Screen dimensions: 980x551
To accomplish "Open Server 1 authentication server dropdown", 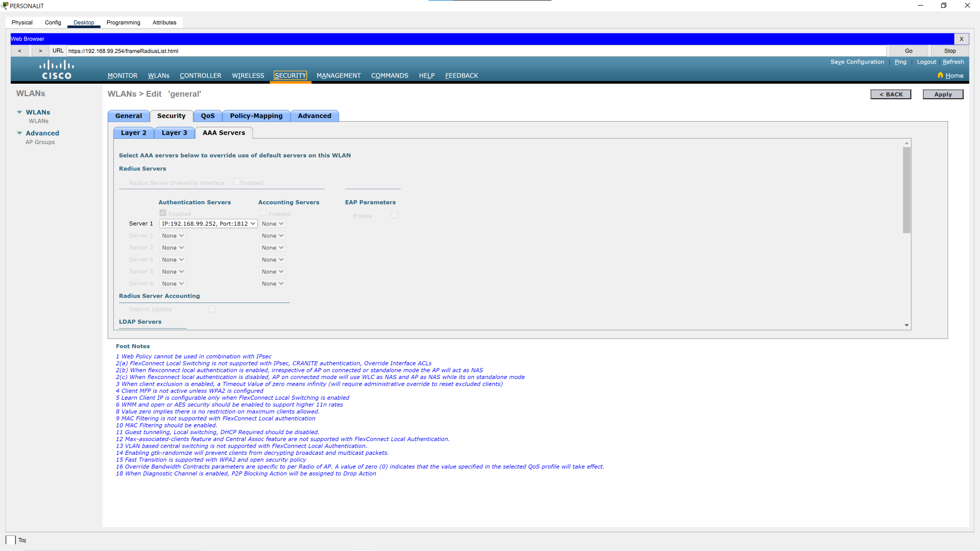I will tap(208, 224).
